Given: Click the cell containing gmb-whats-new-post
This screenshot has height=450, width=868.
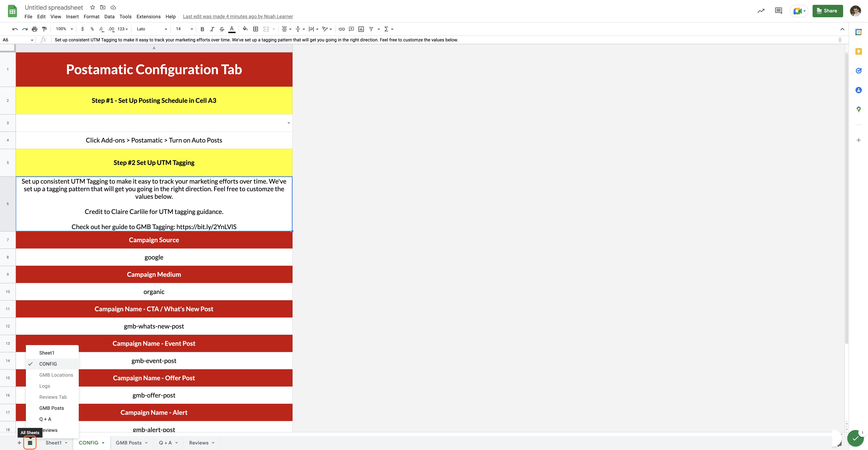Looking at the screenshot, I should (x=154, y=326).
